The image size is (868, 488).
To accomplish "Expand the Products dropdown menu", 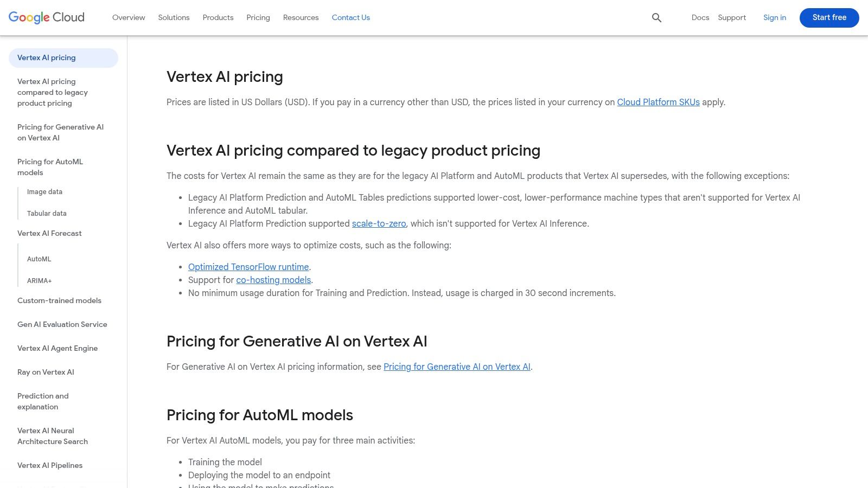I will click(x=218, y=17).
